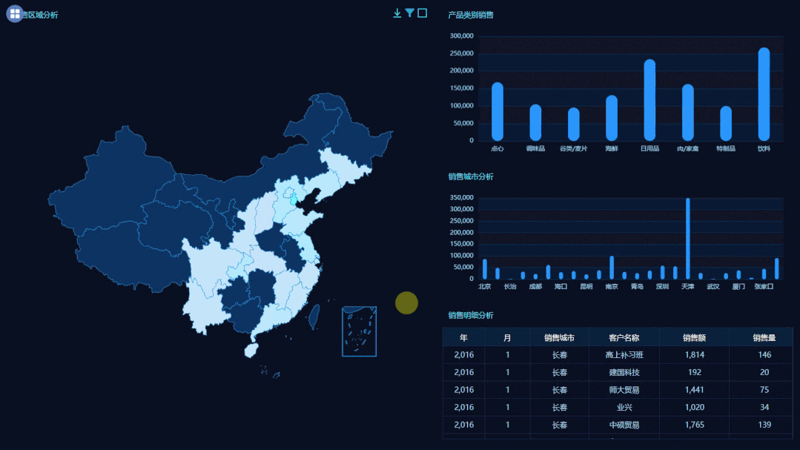
Task: Click the 南京 bar in city chart
Action: point(612,267)
